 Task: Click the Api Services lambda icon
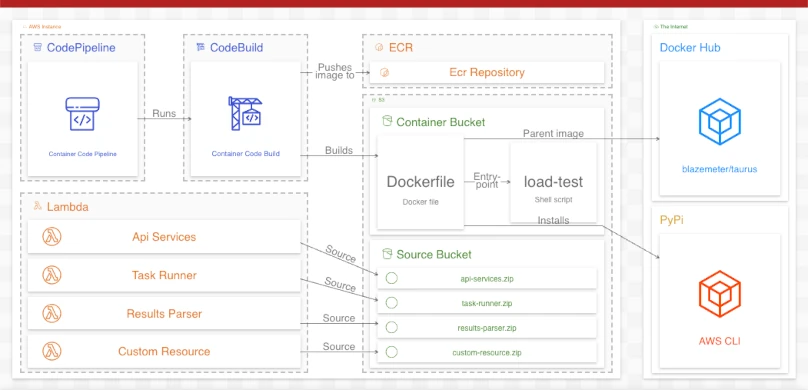coord(52,237)
